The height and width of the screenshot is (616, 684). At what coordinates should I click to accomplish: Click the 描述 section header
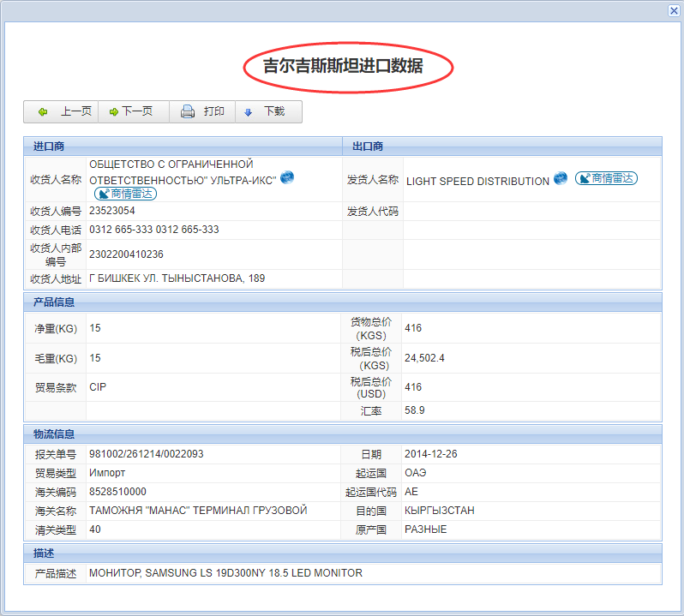pyautogui.click(x=44, y=553)
